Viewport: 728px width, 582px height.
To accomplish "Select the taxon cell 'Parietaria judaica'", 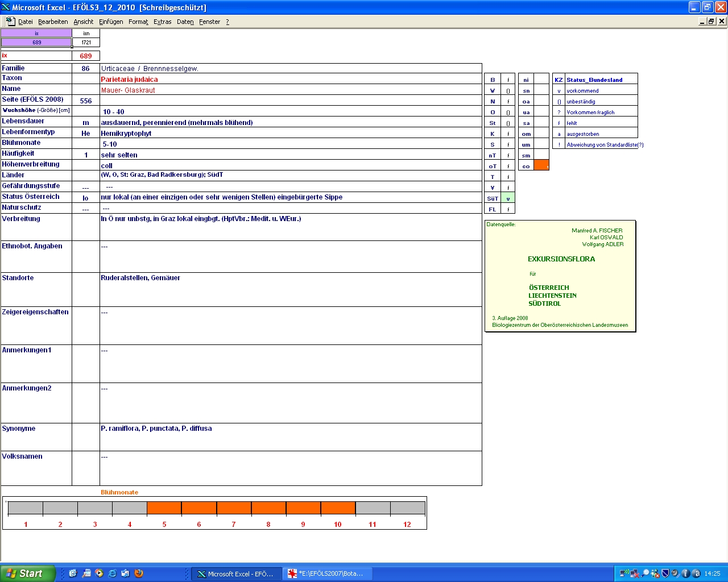I will point(291,79).
